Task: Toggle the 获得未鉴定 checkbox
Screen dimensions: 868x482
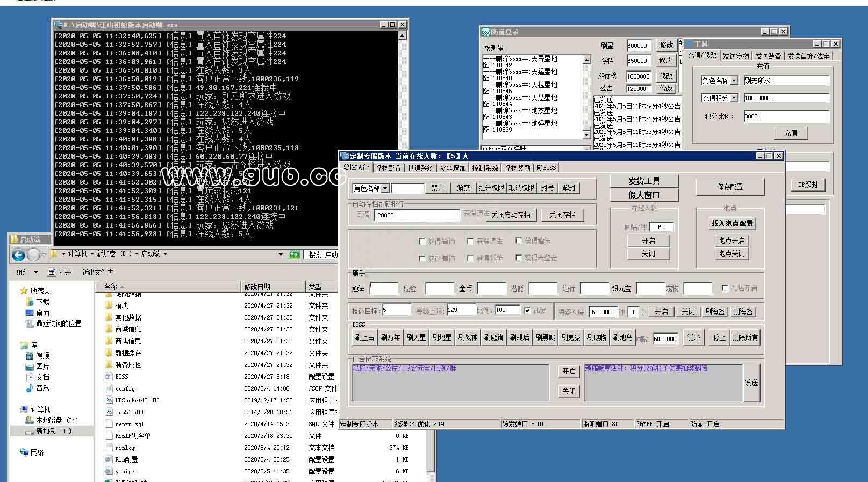Action: coord(518,258)
